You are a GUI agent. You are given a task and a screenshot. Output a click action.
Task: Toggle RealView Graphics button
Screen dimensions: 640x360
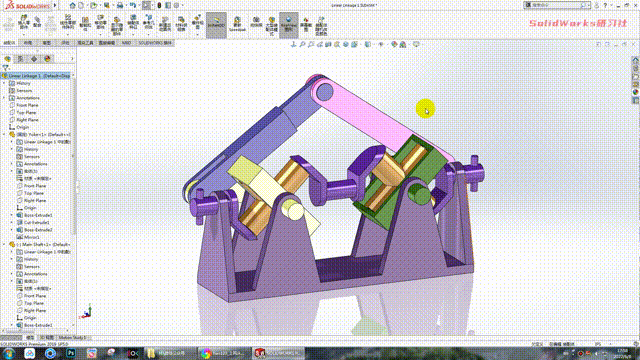coord(289,24)
